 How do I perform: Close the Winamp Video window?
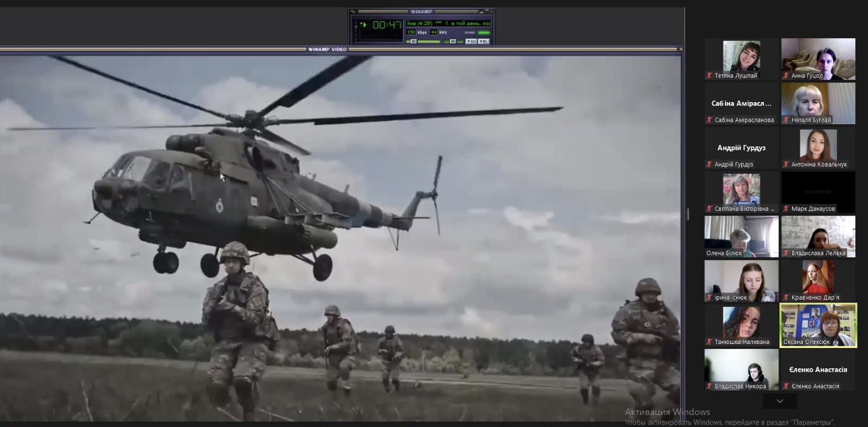coord(680,49)
